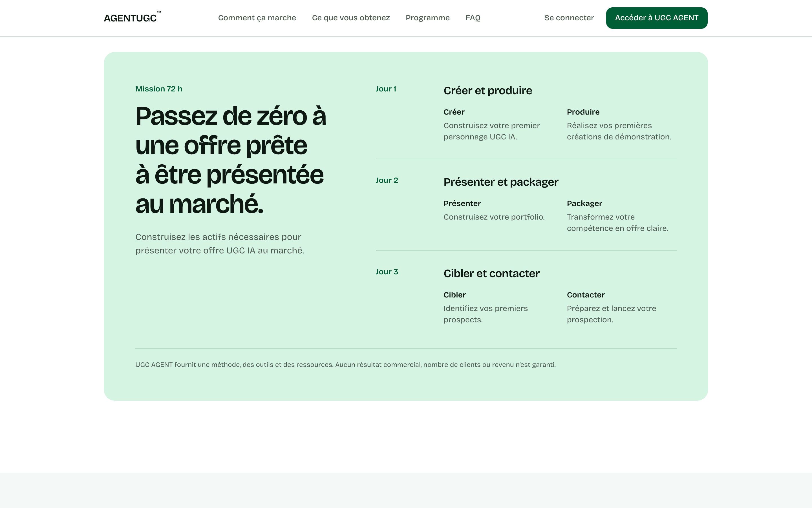Click text Construisez votre portfolio
Viewport: 812px width, 508px height.
(494, 217)
